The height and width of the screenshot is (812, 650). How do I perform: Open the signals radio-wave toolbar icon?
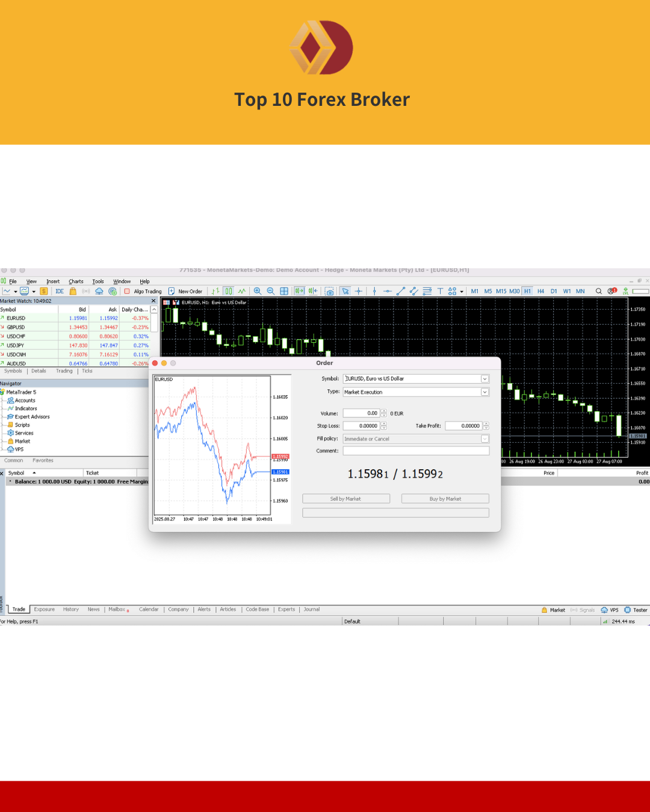coord(86,291)
